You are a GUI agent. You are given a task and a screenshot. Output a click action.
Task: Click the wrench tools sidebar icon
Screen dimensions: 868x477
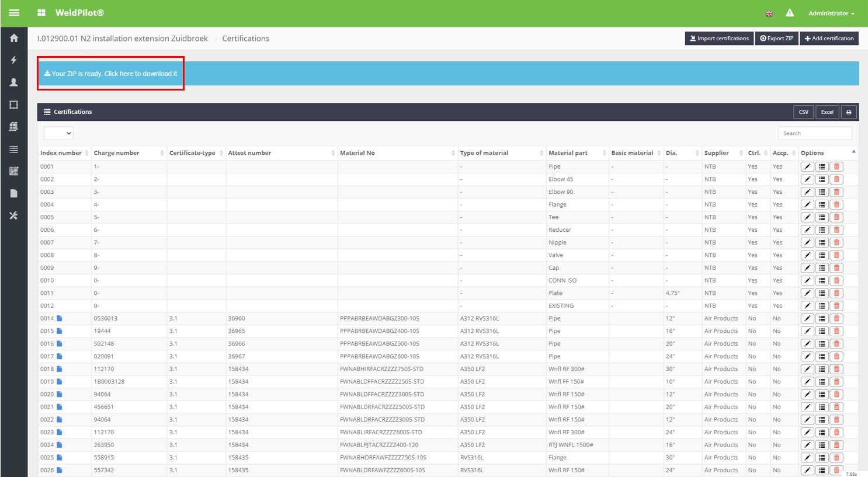click(x=14, y=215)
